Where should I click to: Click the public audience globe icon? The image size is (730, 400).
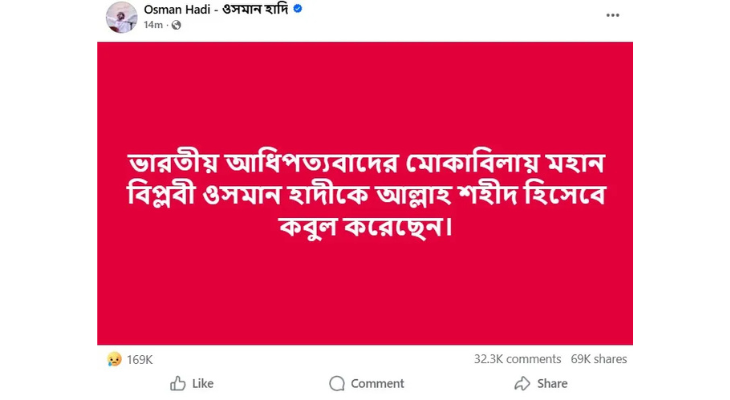click(176, 25)
